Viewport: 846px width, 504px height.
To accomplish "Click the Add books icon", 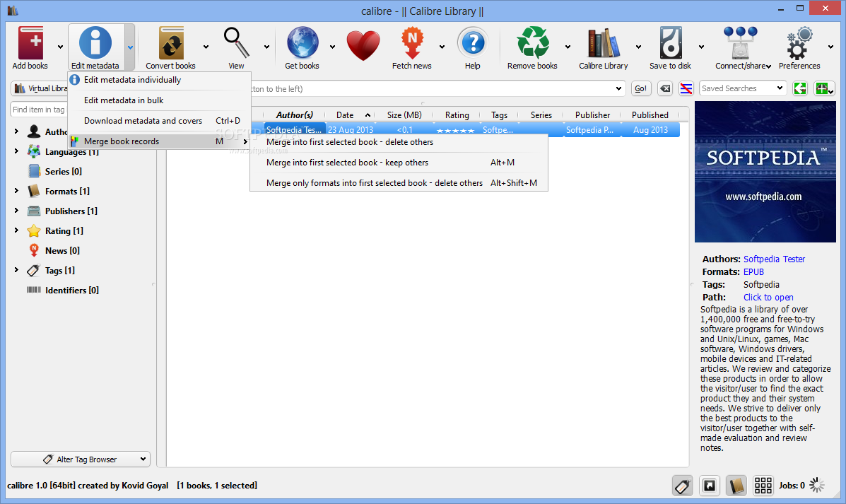I will point(30,42).
